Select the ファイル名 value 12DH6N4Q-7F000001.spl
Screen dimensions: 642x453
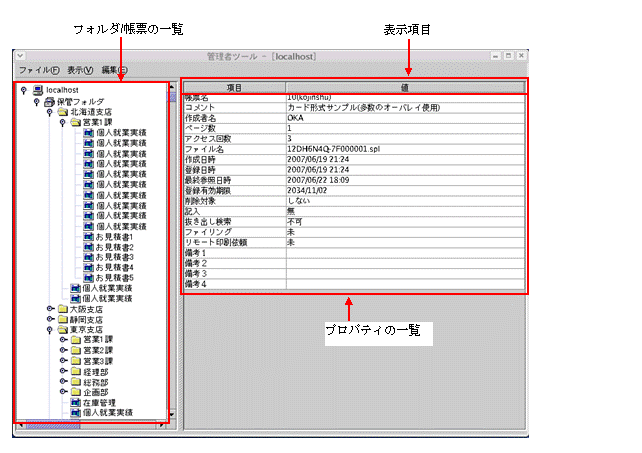tap(333, 149)
